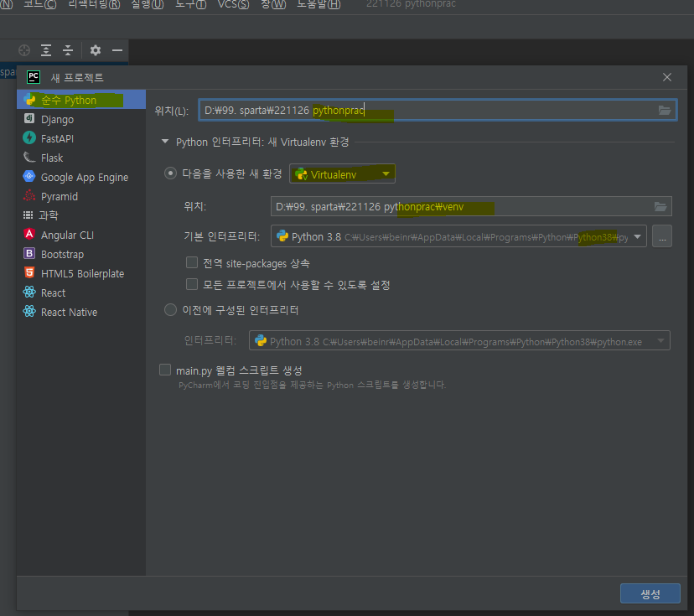Screen dimensions: 694x616
Task: Select new environment radio button
Action: [170, 173]
